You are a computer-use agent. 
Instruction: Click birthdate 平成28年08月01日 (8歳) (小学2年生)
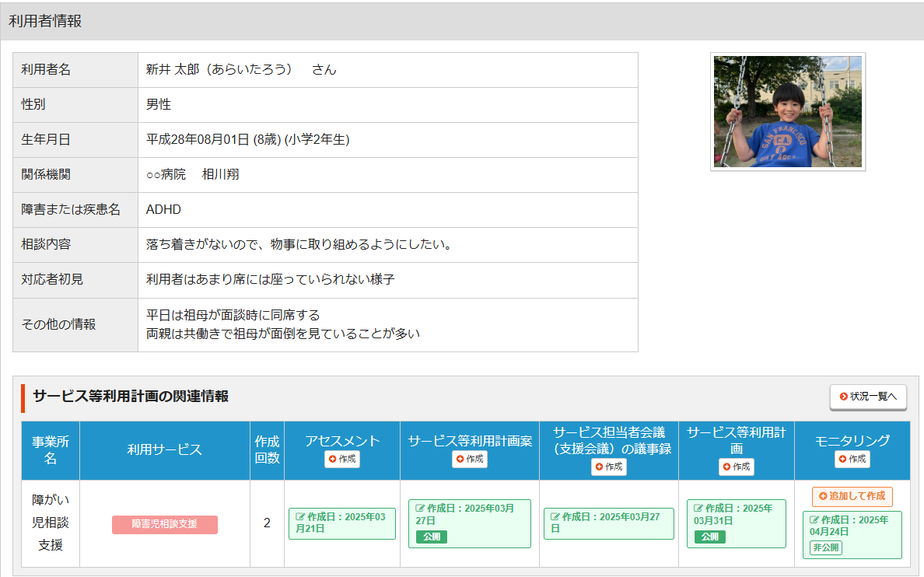point(247,140)
